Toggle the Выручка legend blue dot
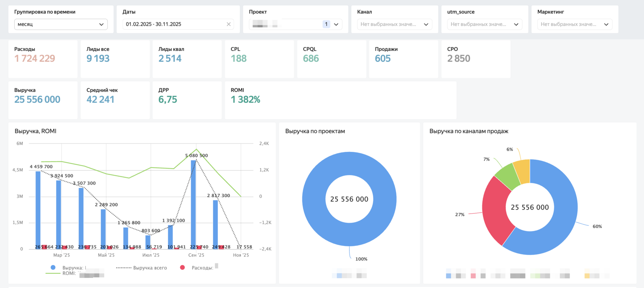This screenshot has height=288, width=644. click(x=53, y=268)
